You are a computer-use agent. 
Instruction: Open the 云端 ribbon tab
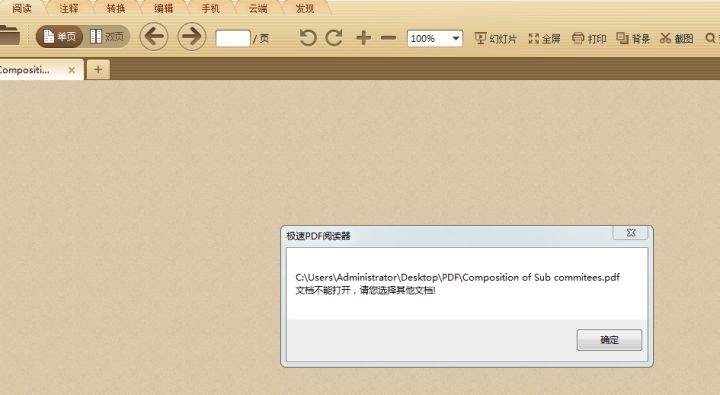[x=258, y=8]
